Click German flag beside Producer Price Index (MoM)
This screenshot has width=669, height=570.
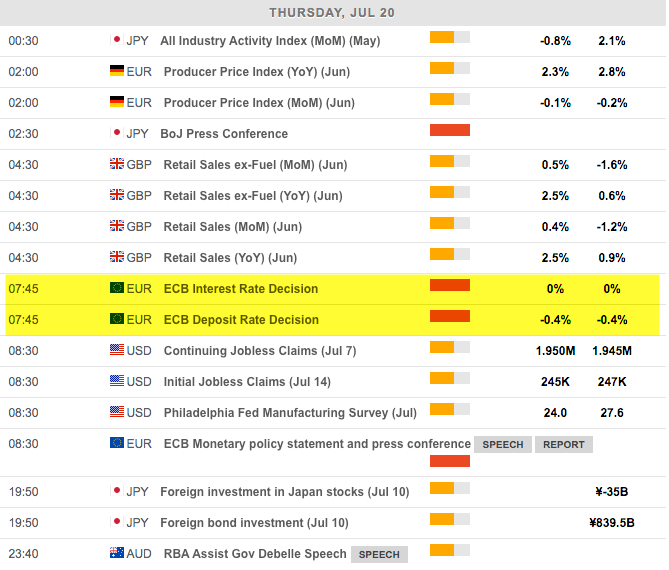pyautogui.click(x=116, y=102)
